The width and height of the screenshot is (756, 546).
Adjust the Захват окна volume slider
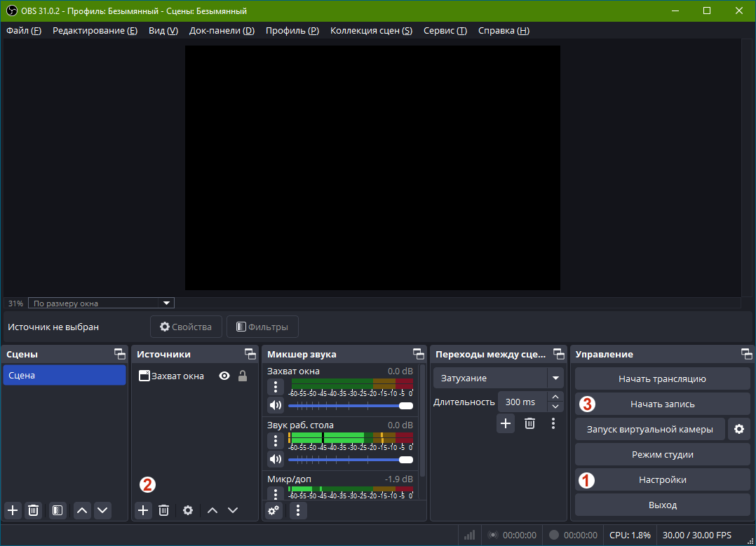point(351,406)
